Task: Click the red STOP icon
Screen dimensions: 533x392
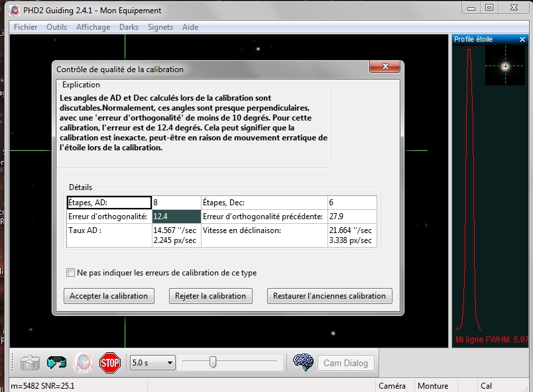Action: [x=110, y=363]
